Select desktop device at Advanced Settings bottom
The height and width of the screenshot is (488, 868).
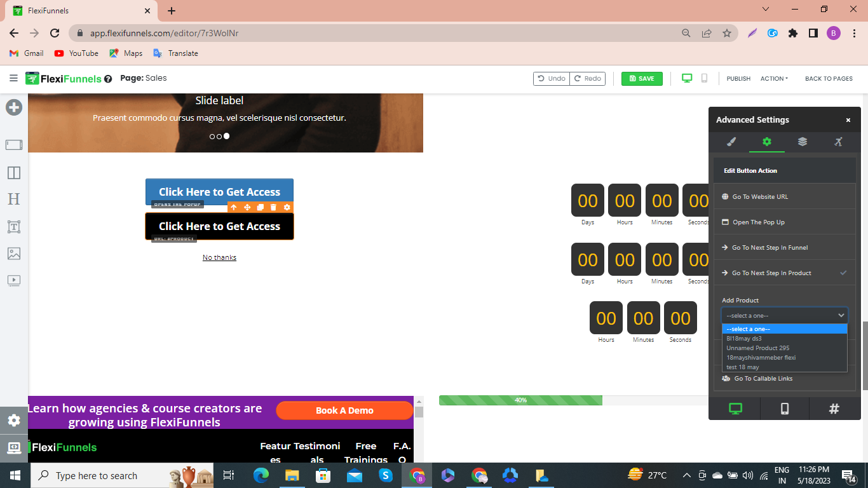pos(735,409)
